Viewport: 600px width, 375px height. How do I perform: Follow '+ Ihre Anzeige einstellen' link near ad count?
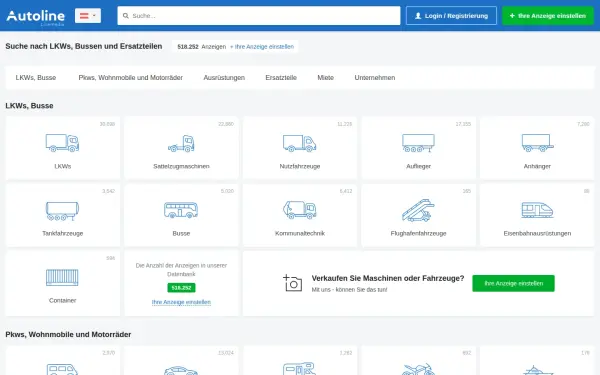262,47
